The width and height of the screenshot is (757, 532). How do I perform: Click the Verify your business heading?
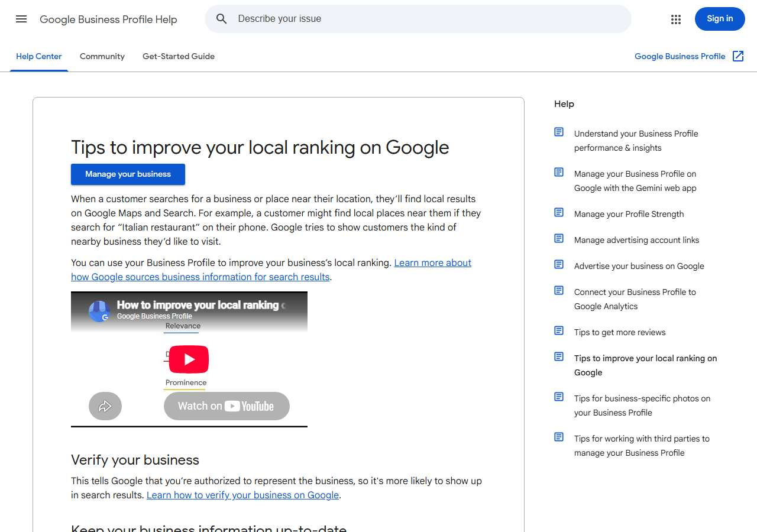coord(135,460)
